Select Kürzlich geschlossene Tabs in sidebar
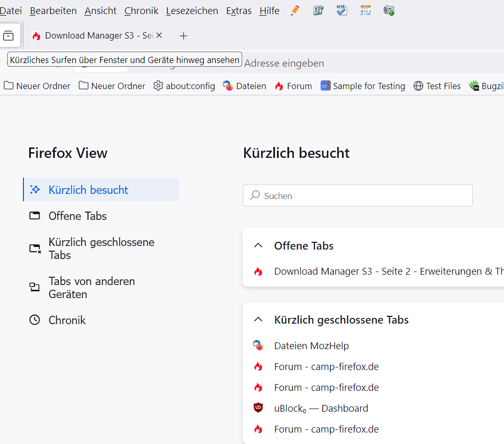 (101, 249)
